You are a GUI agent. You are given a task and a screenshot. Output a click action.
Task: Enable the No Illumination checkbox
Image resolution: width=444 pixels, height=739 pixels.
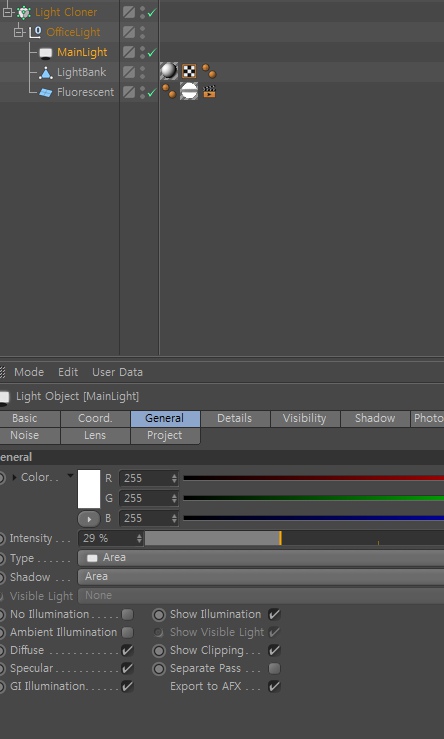127,615
